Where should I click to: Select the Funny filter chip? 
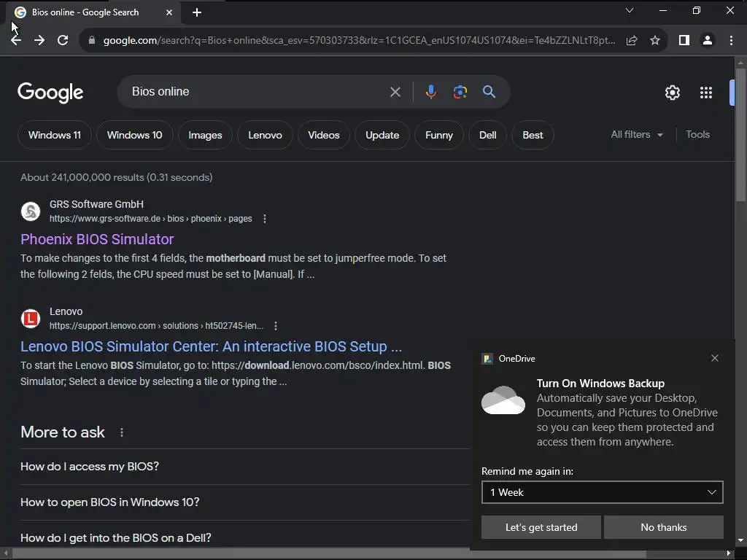click(438, 135)
